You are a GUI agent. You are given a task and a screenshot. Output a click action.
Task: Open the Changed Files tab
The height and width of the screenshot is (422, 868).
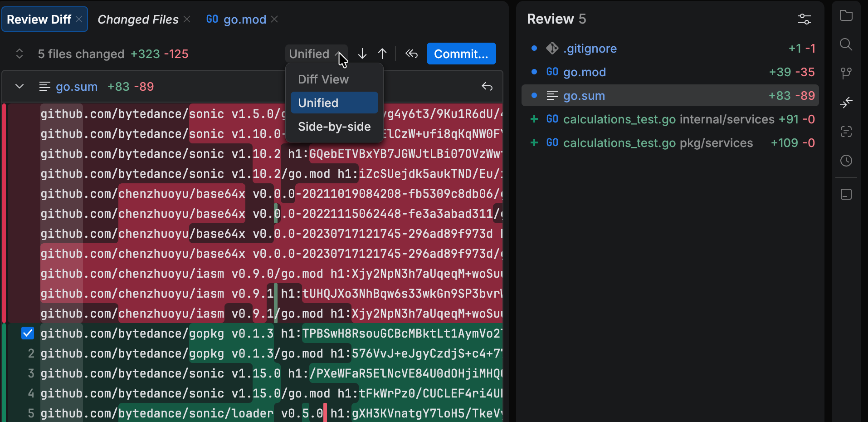138,20
